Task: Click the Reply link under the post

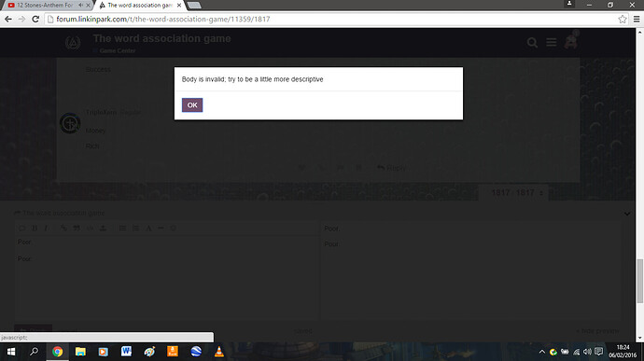Action: pos(391,168)
